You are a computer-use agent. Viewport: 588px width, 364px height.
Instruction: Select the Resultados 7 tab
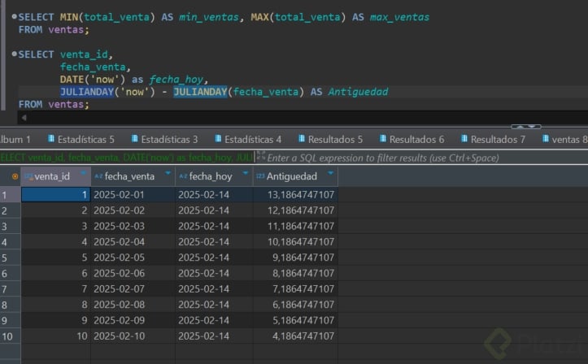[493, 139]
